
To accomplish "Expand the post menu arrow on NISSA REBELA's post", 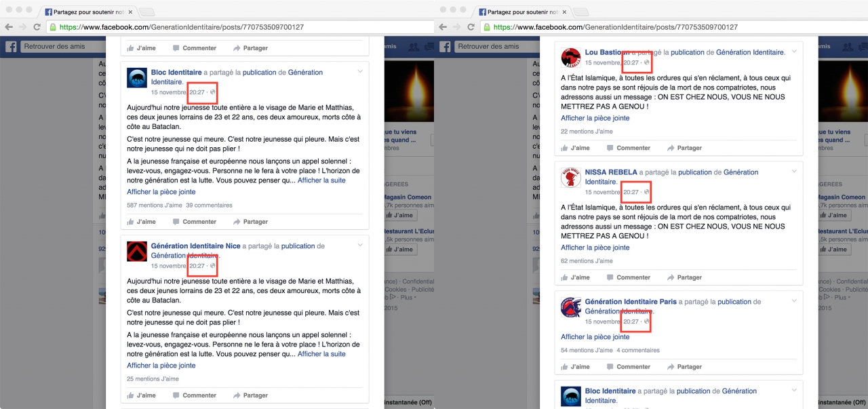I will [794, 172].
